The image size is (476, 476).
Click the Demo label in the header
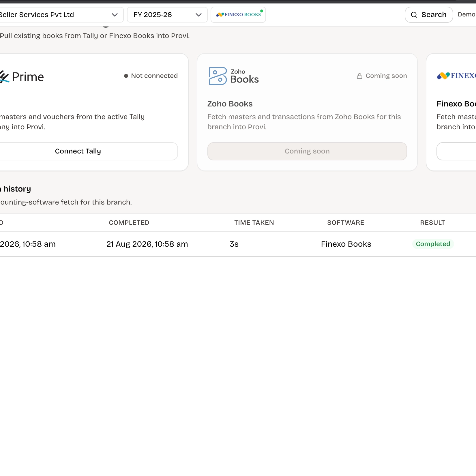point(466,14)
